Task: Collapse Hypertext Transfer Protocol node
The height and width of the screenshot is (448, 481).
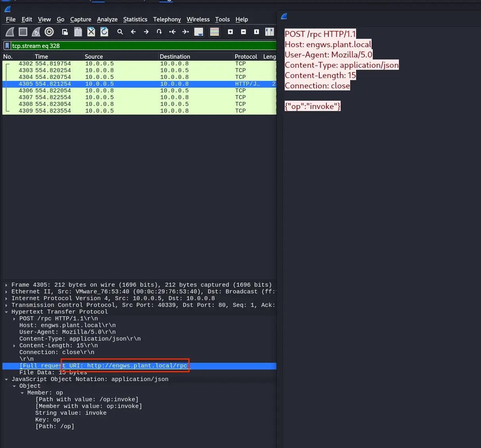Action: tap(6, 312)
